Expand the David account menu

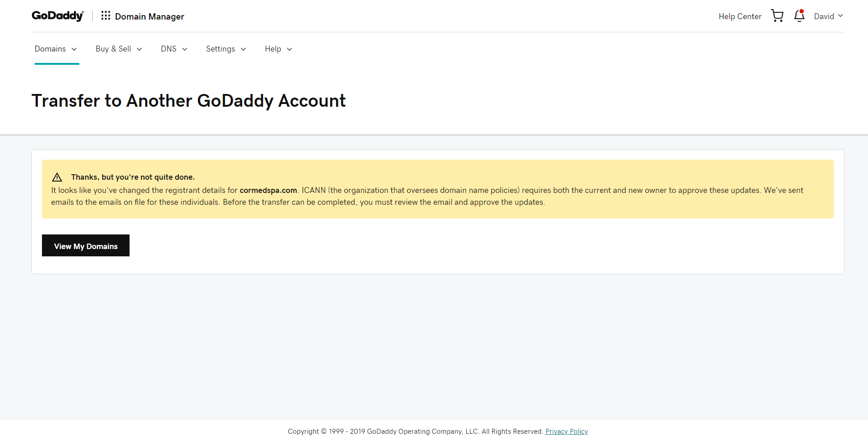coord(828,16)
